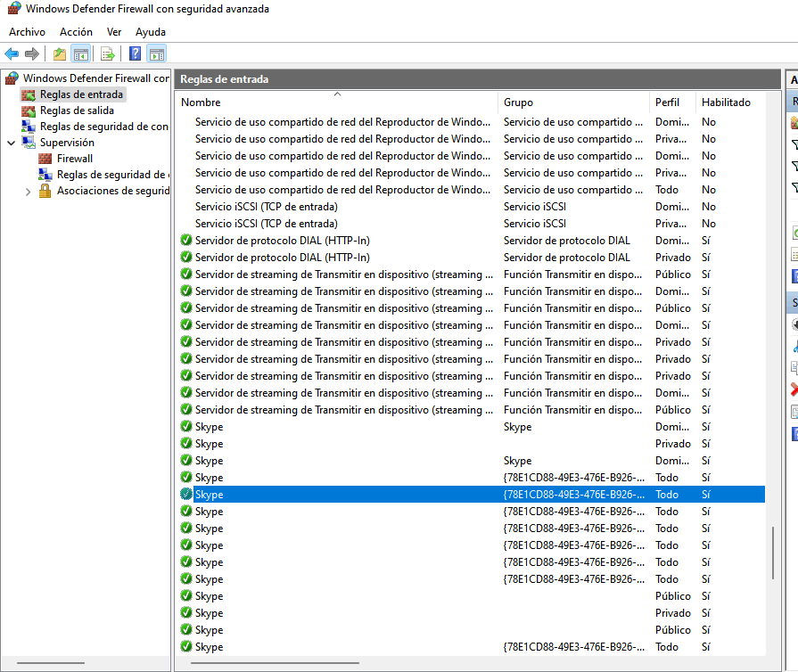This screenshot has width=798, height=672.
Task: Click the brick wall icon beside Firewall
Action: point(45,159)
